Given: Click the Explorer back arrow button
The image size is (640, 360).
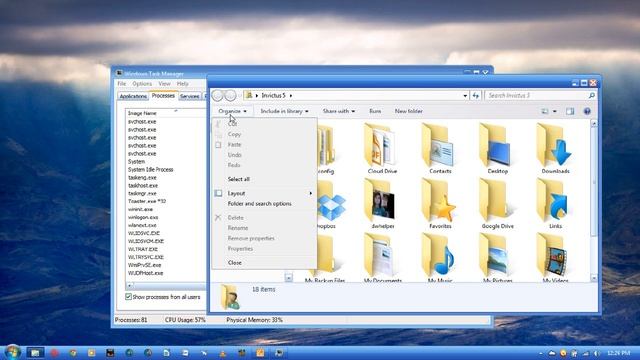Looking at the screenshot, I should click(218, 96).
